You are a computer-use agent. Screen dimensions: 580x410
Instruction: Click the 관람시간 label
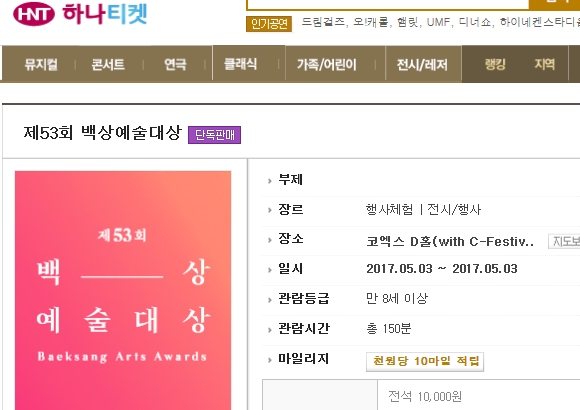tap(303, 329)
